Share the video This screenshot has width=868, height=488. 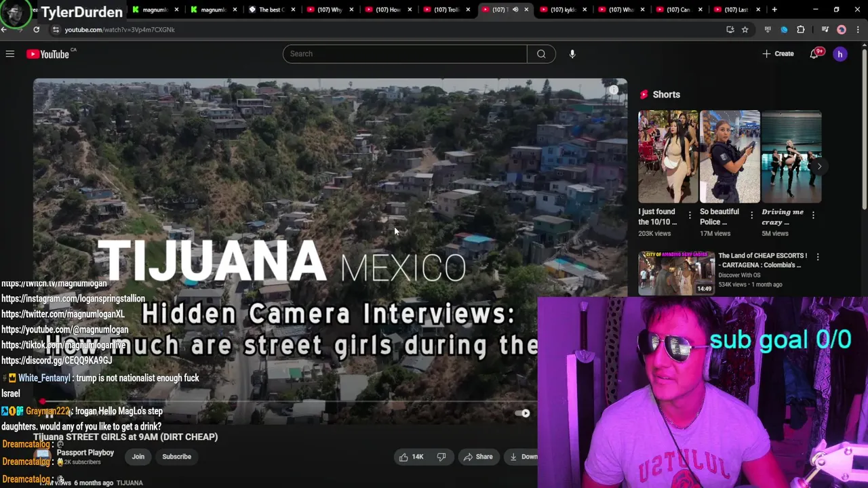click(478, 457)
